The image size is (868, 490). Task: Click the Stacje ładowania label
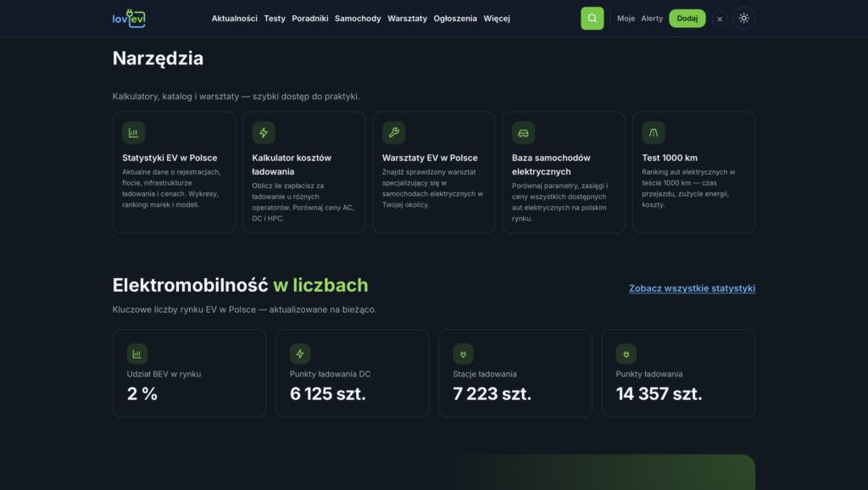click(x=485, y=375)
